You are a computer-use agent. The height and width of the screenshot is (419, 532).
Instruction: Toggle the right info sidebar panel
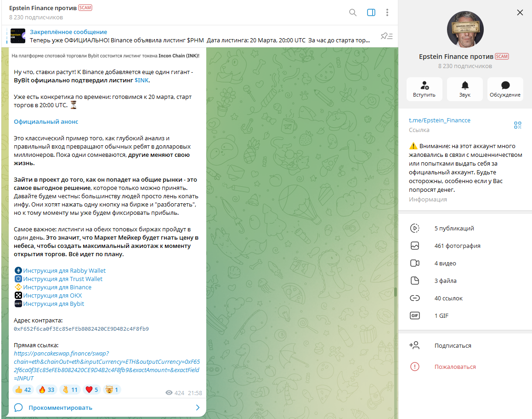pos(371,12)
